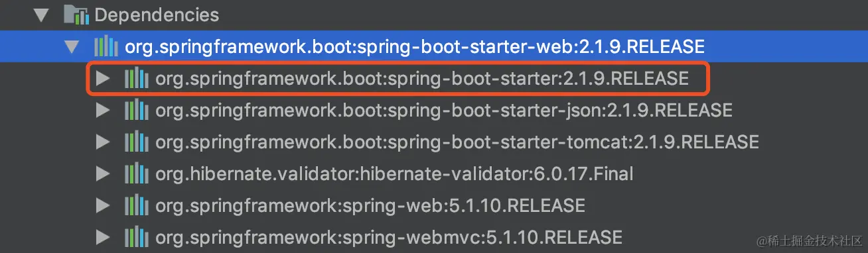The height and width of the screenshot is (253, 868).
Task: Expand spring-web:5.1.10.RELEASE arrow
Action: click(x=102, y=205)
